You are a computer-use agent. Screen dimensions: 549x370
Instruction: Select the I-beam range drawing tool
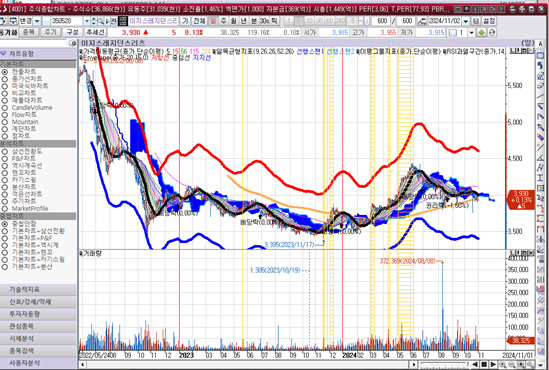click(540, 178)
